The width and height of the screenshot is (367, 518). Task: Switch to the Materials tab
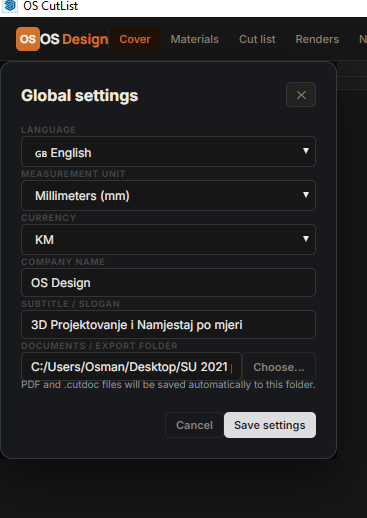tap(195, 39)
